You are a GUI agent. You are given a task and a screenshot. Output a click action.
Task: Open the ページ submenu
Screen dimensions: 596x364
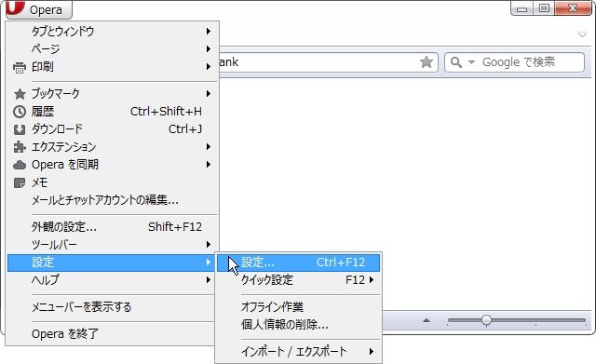(x=113, y=49)
